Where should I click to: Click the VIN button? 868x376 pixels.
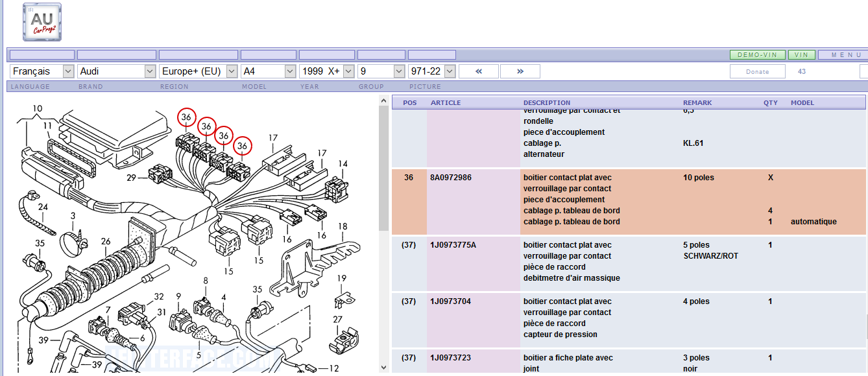pyautogui.click(x=802, y=55)
